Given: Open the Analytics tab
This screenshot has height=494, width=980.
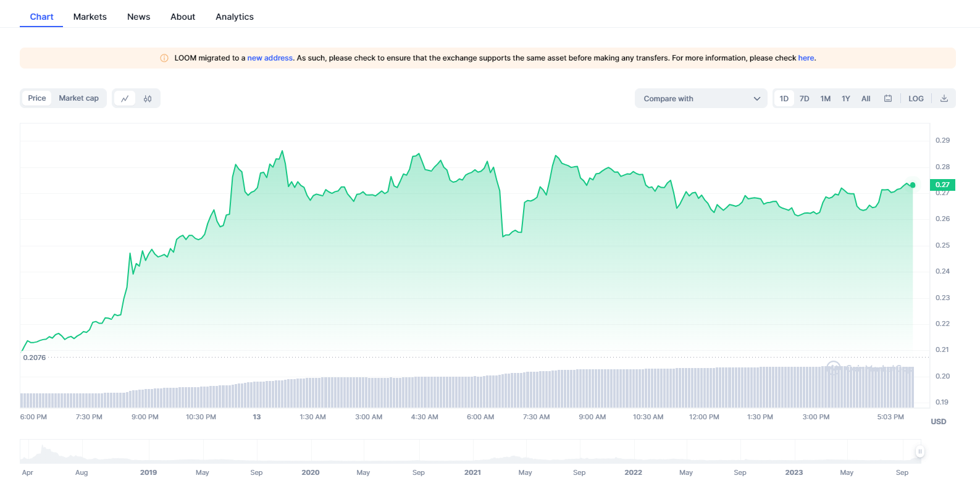Looking at the screenshot, I should tap(235, 17).
